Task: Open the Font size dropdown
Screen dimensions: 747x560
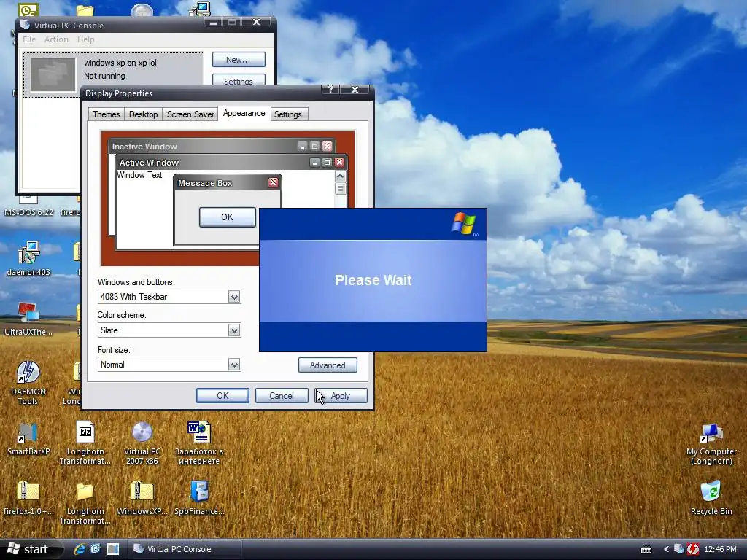Action: tap(234, 365)
